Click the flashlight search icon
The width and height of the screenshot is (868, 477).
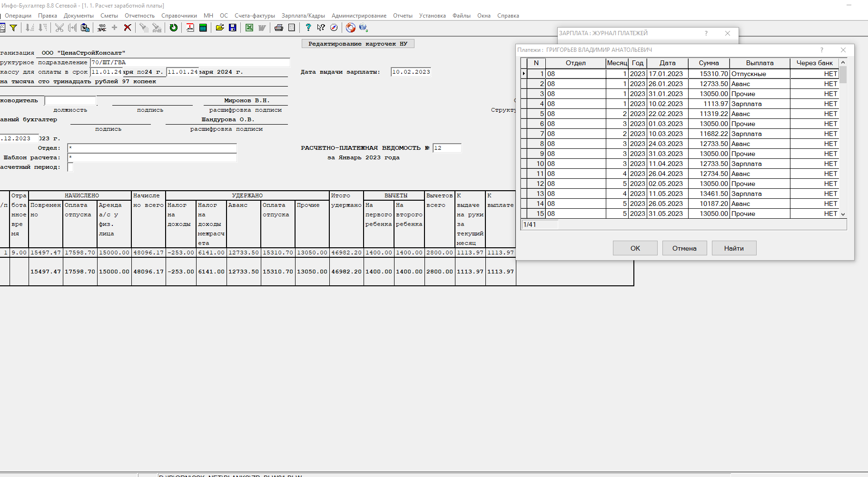(143, 28)
